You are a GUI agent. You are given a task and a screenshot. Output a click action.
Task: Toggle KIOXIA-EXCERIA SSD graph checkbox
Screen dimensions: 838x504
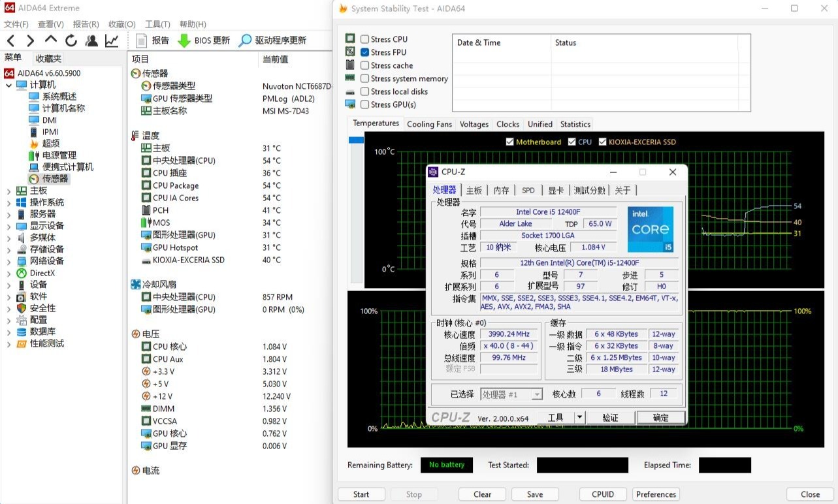[x=603, y=142]
